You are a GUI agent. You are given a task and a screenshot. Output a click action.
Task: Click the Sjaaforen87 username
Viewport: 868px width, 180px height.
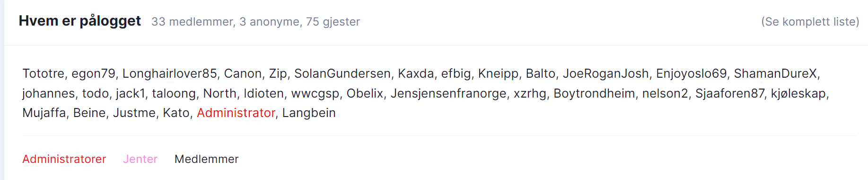[x=730, y=93]
